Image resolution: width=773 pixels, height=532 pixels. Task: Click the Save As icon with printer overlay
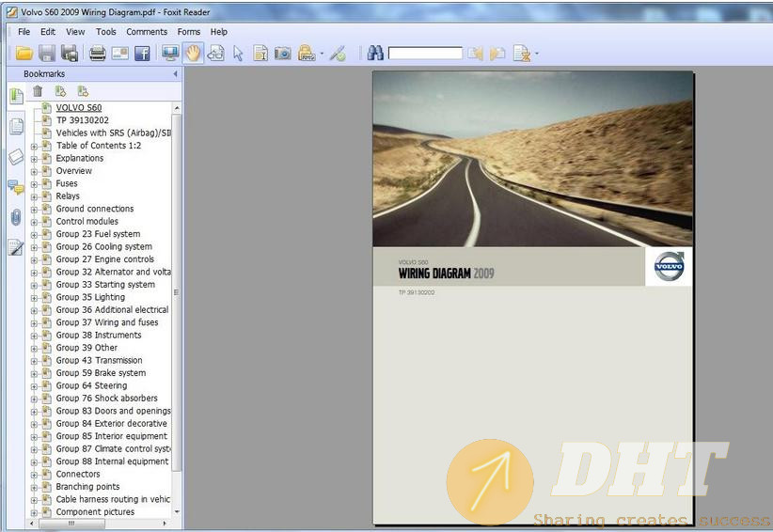pos(70,54)
